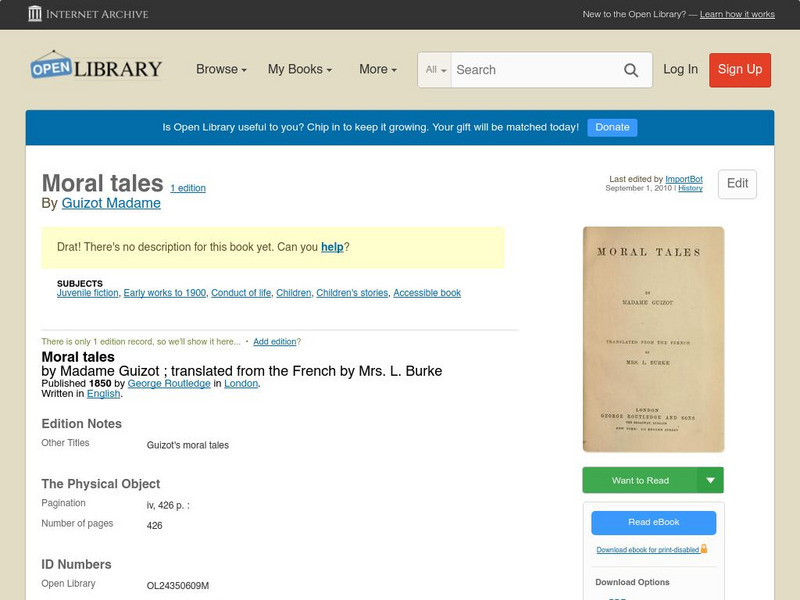The image size is (800, 600).
Task: Click the Open Library logo
Action: pos(96,67)
